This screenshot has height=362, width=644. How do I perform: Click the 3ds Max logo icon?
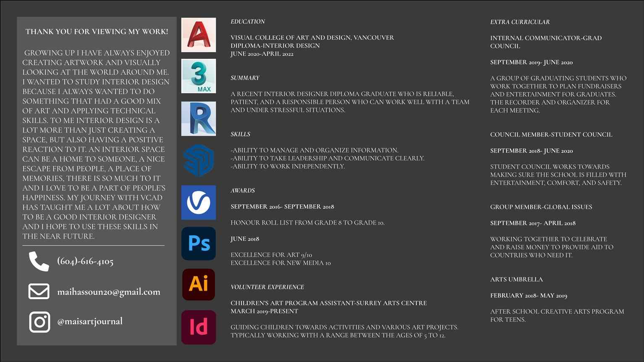199,76
